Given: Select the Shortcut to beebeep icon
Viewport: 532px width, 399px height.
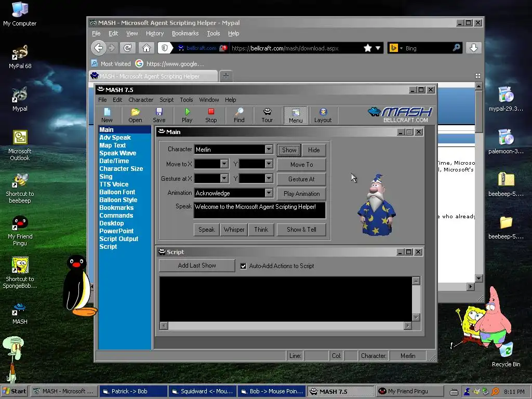Looking at the screenshot, I should coord(20,188).
